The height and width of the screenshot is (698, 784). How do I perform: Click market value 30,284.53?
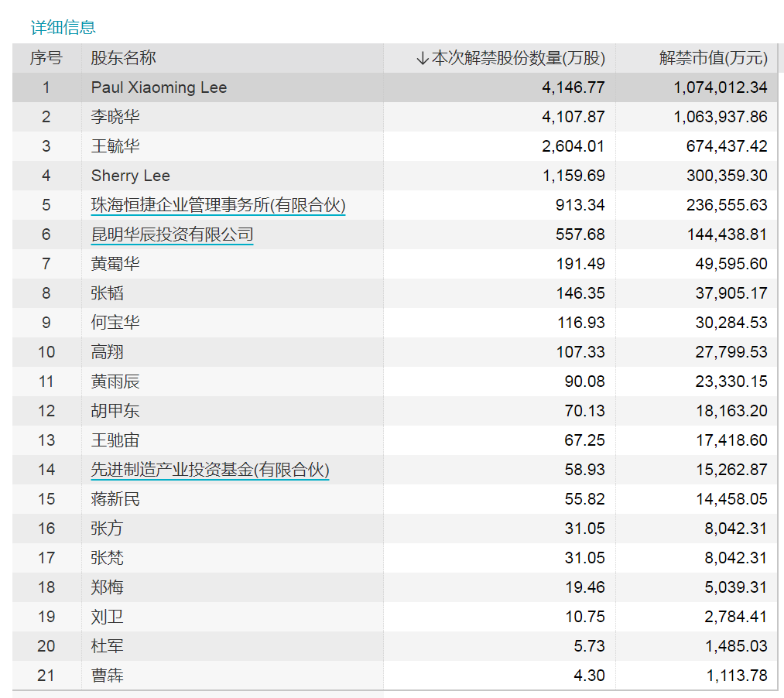pyautogui.click(x=731, y=323)
